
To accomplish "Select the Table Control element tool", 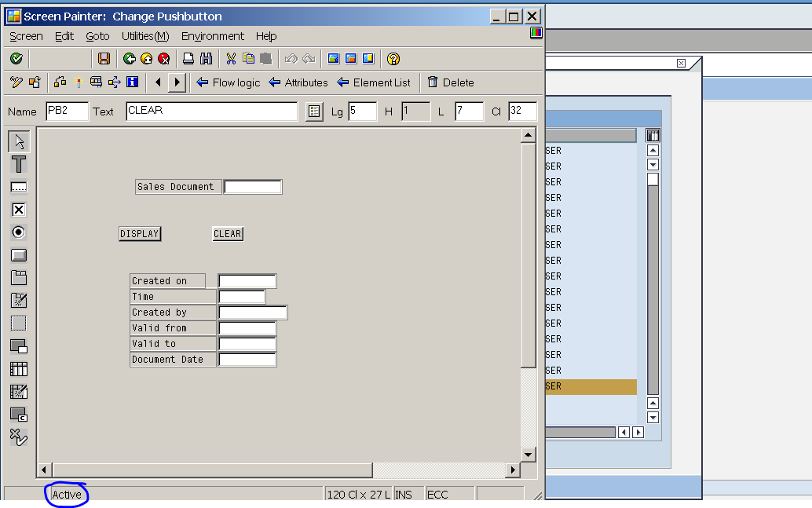I will coord(17,369).
